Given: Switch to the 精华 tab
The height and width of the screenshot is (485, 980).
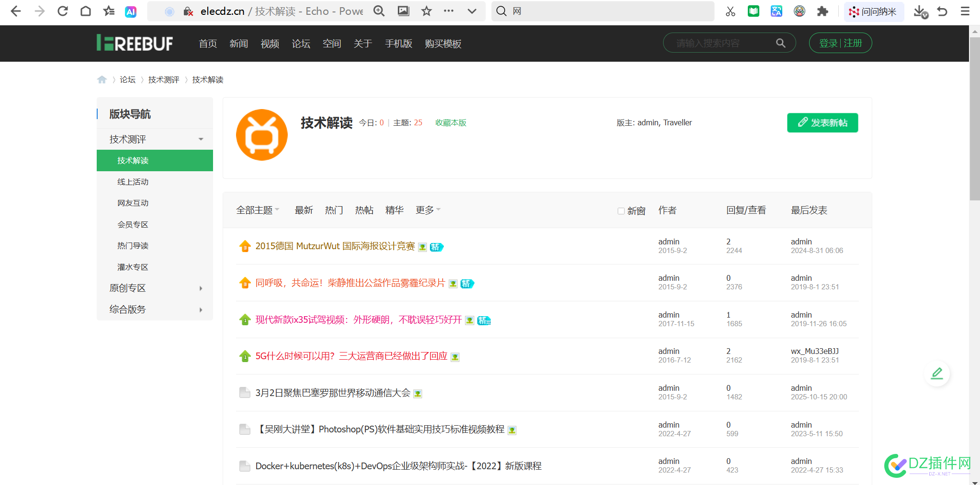Looking at the screenshot, I should pyautogui.click(x=394, y=210).
